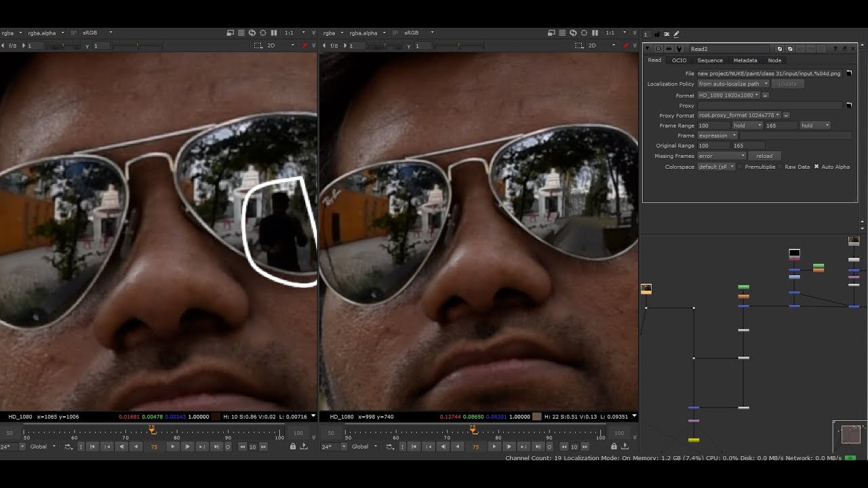Click the center-node circle icon in Read2 header
Image resolution: width=868 pixels, height=488 pixels.
[658, 49]
